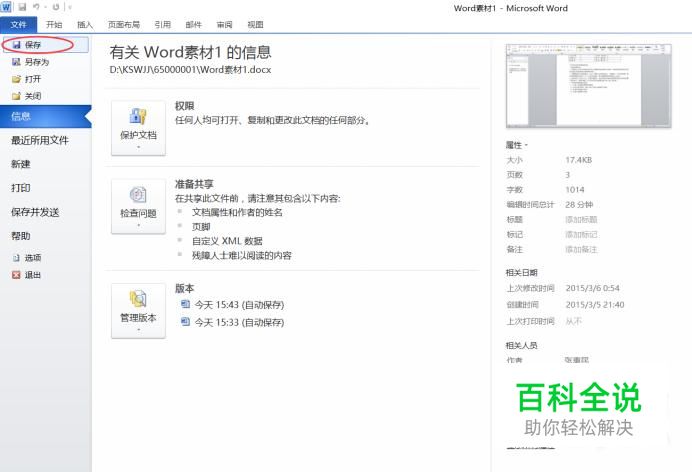Switch to the 邮件 ribbon tab
The width and height of the screenshot is (692, 472).
tap(193, 25)
